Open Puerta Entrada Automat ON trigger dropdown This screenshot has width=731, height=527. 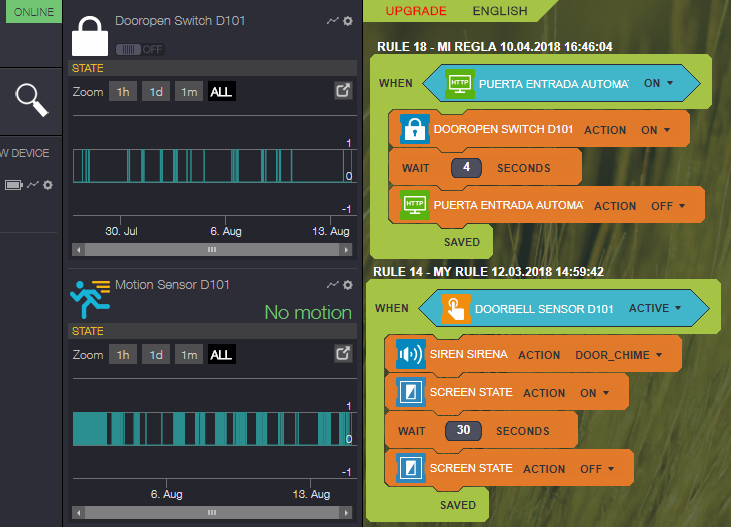(658, 84)
